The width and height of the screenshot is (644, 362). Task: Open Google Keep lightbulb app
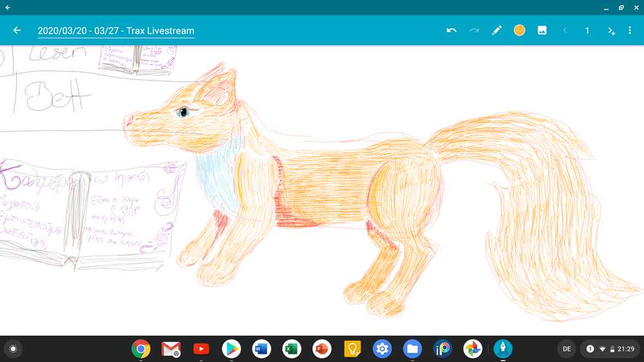pos(352,349)
